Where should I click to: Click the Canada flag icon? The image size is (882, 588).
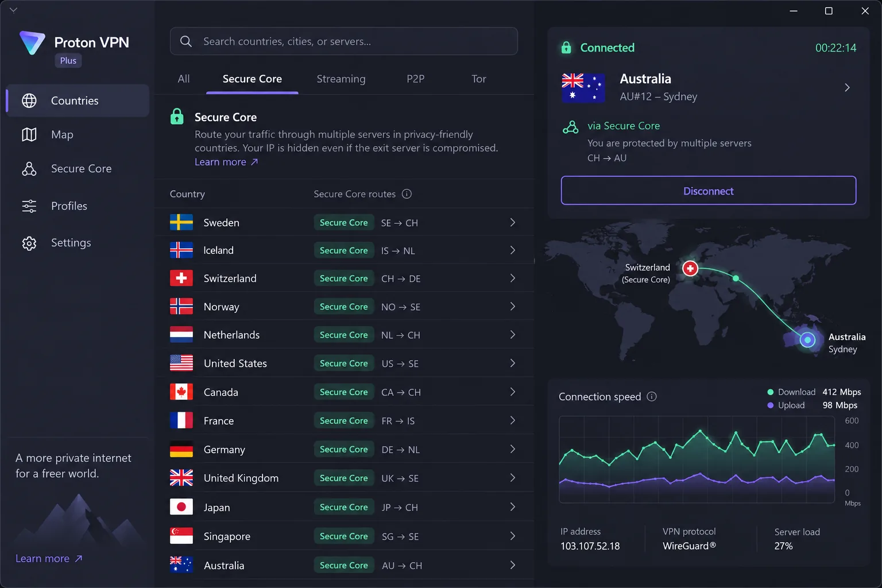tap(181, 392)
